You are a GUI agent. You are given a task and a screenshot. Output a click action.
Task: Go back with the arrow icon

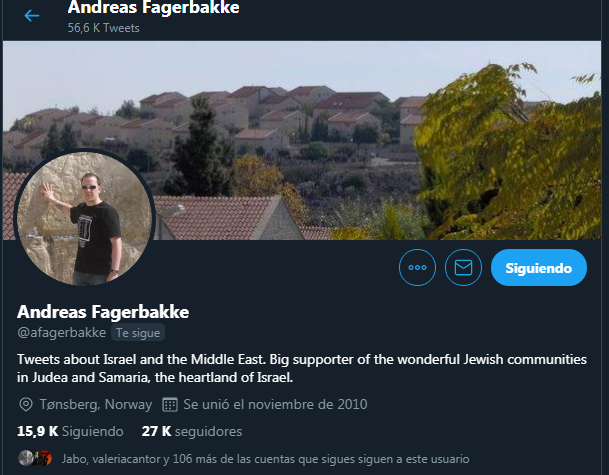[31, 16]
